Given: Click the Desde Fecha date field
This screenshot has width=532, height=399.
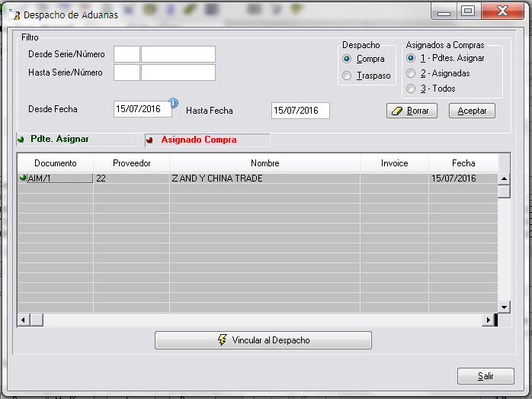Looking at the screenshot, I should [x=143, y=109].
